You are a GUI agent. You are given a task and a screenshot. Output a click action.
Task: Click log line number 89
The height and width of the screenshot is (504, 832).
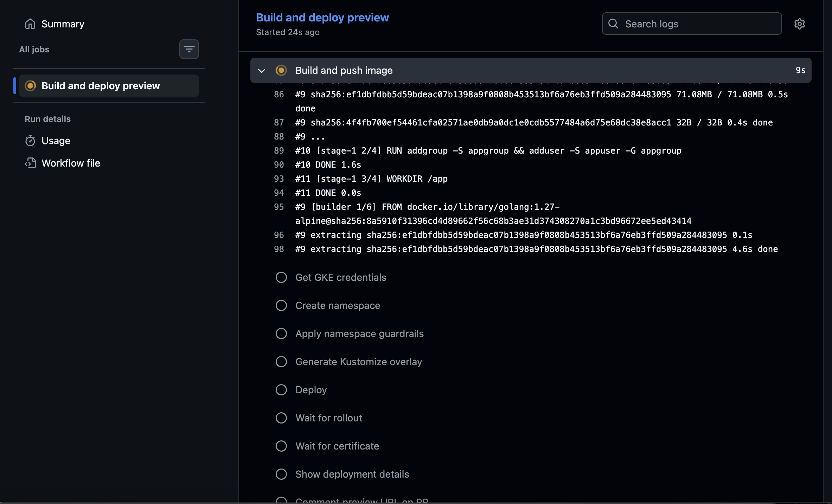[x=279, y=150]
